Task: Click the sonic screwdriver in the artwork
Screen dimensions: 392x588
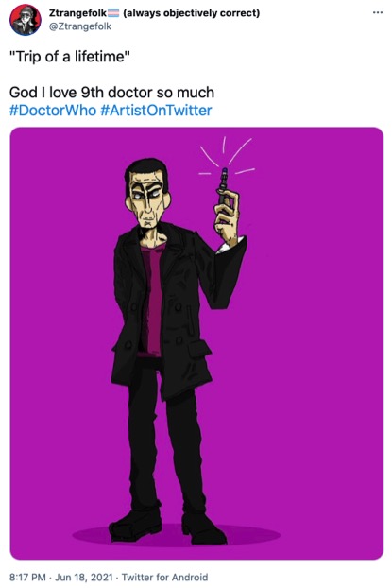Action: (x=223, y=185)
